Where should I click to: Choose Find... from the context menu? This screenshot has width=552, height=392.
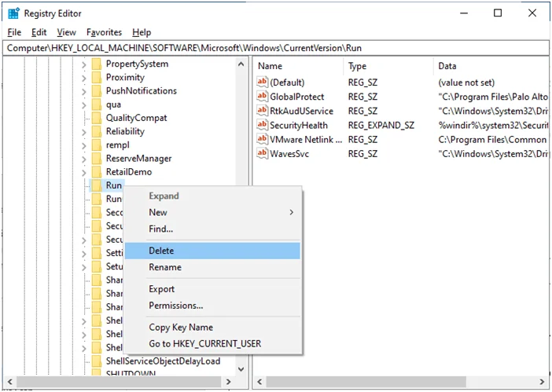tap(212, 229)
